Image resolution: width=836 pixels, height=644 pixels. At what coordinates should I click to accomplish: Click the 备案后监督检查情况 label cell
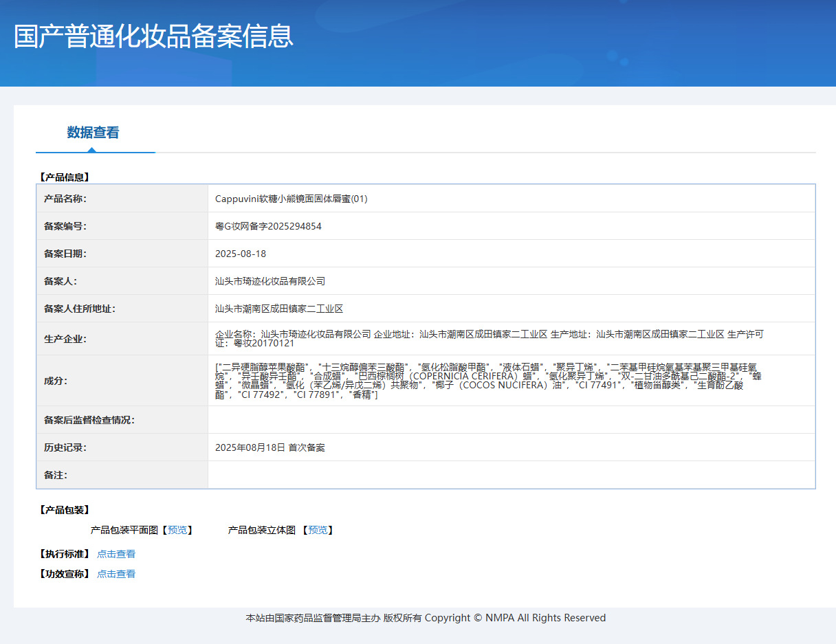click(x=122, y=420)
